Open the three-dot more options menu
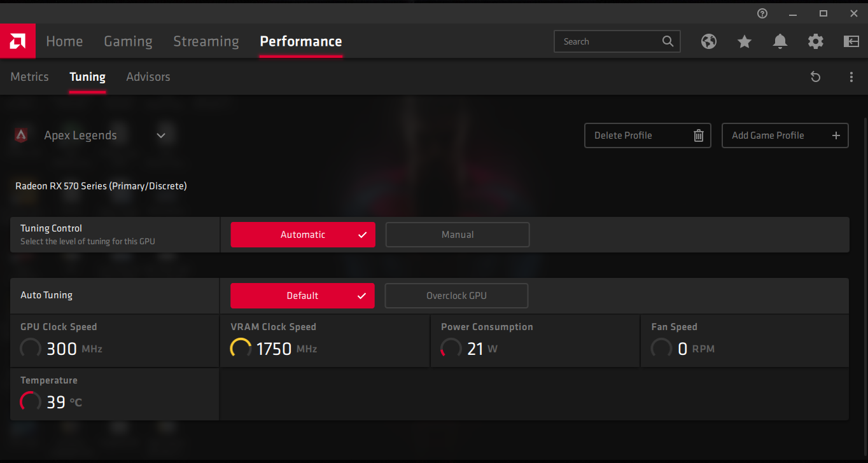This screenshot has width=868, height=463. click(x=851, y=77)
